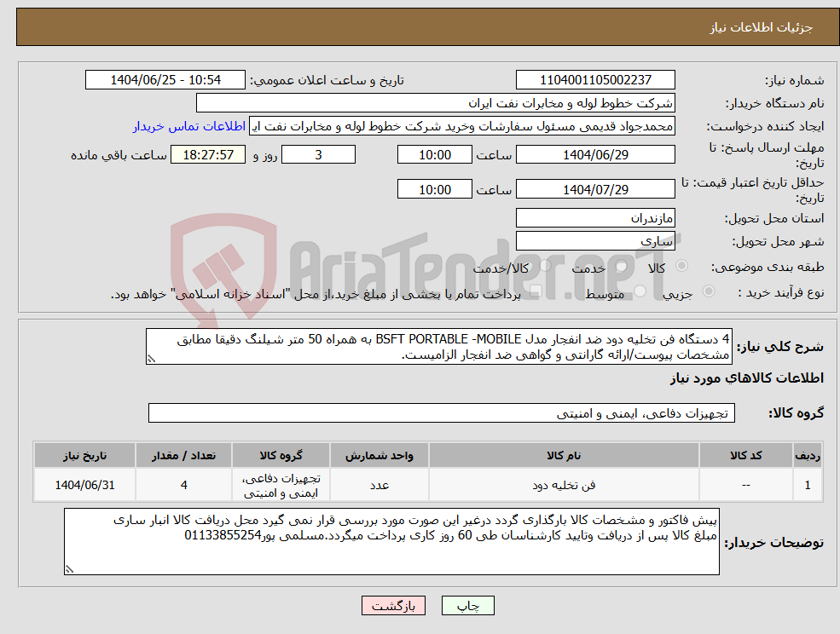
Task: Click the جزئیات اطلاعات نیاز header title
Action: click(762, 27)
